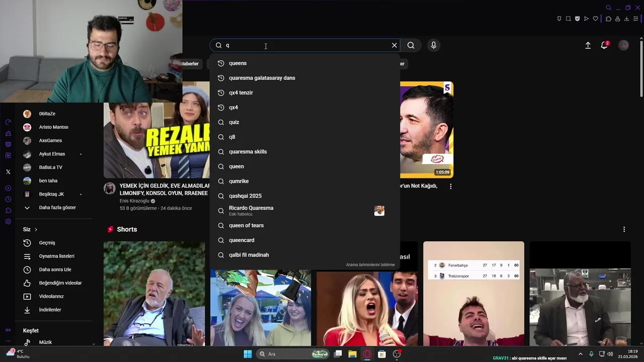
Task: Bookmark the page with the heart icon
Action: [596, 19]
